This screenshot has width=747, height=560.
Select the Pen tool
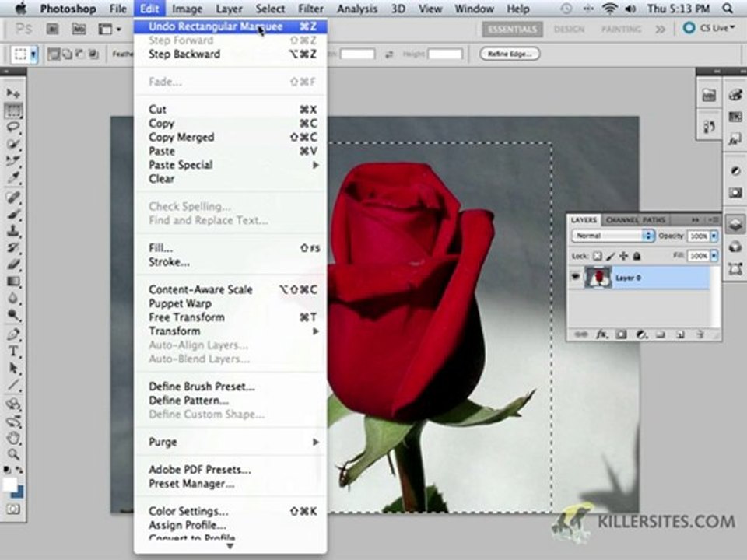tap(13, 334)
